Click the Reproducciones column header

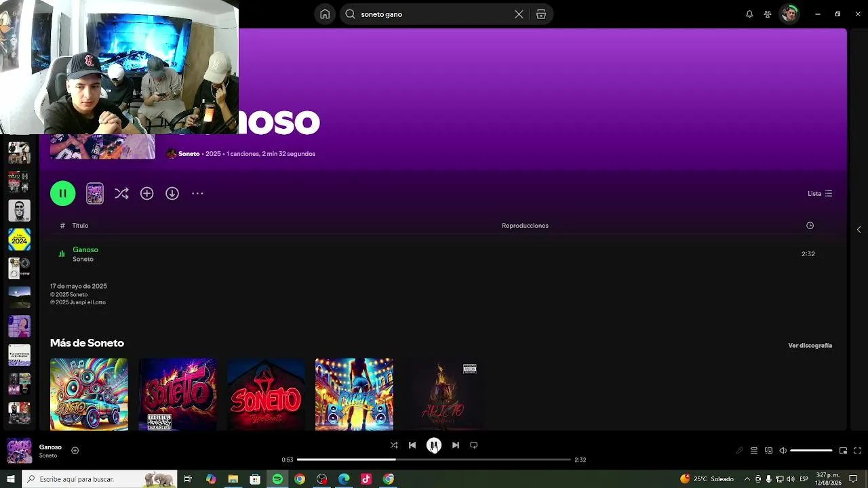(525, 226)
